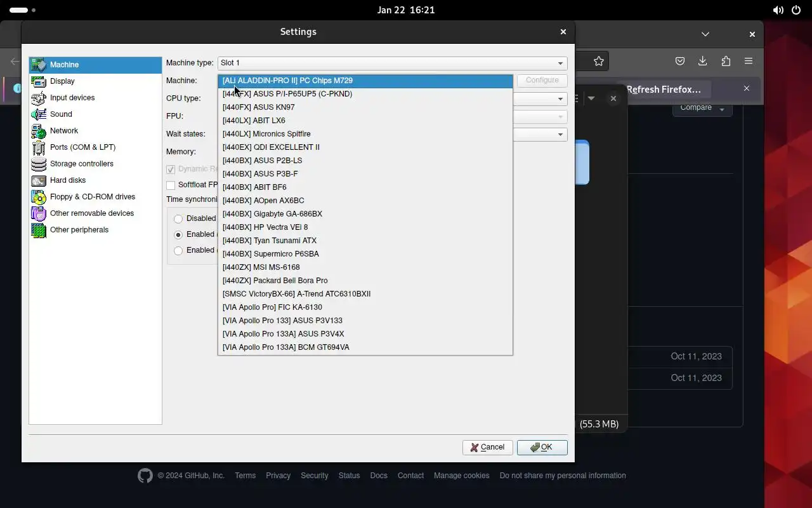The width and height of the screenshot is (812, 508).
Task: Select ABIT LX6 machine option
Action: tap(365, 121)
